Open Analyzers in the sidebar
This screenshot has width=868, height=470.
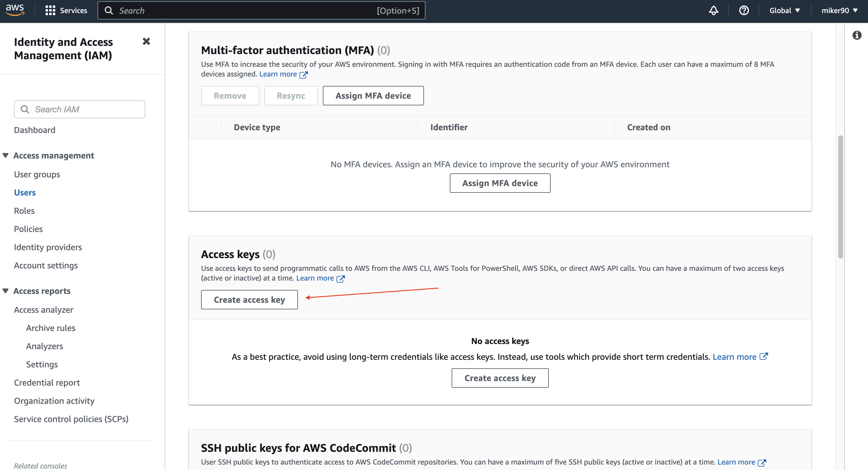(x=44, y=346)
